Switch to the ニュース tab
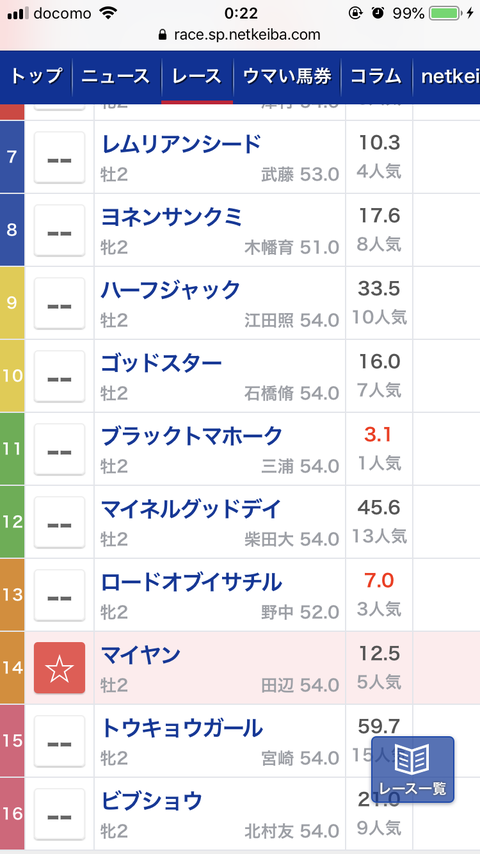The width and height of the screenshot is (480, 854). pyautogui.click(x=116, y=76)
